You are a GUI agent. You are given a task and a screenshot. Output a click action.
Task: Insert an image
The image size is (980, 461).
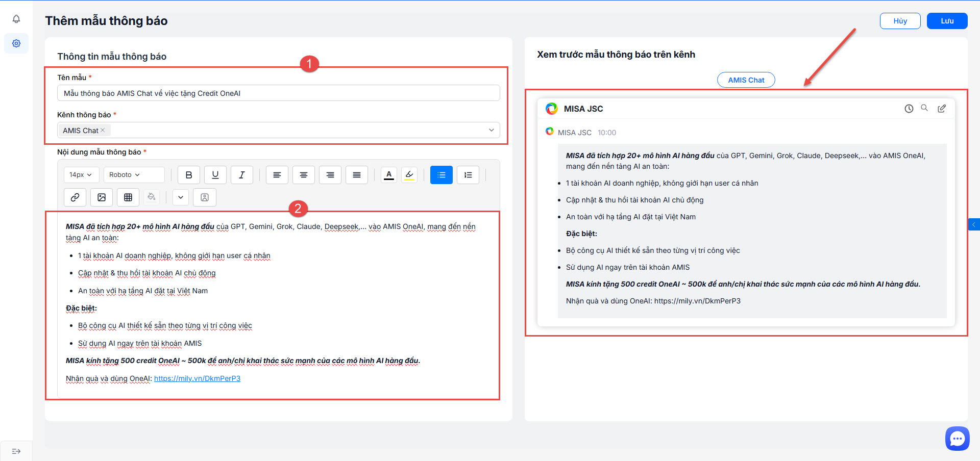pos(102,197)
